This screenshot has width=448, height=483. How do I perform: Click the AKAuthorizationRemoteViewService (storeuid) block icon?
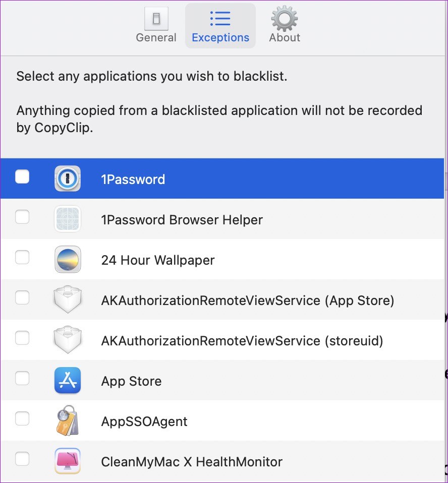click(68, 340)
